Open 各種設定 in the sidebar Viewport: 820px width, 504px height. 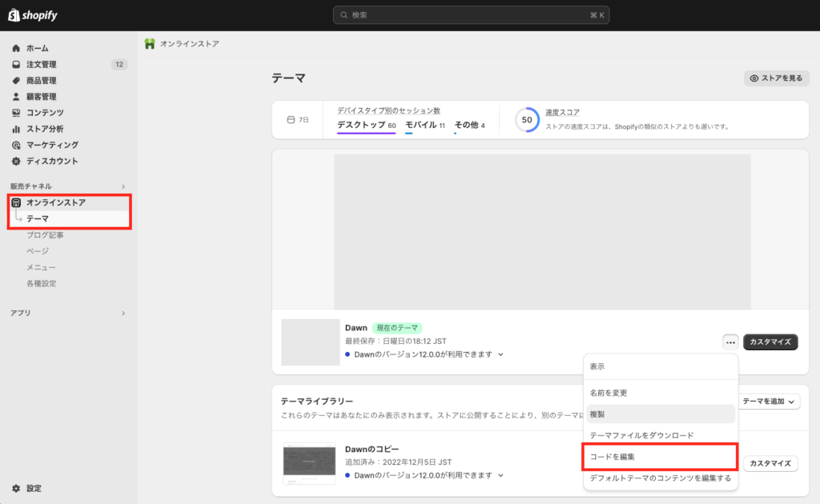click(42, 283)
